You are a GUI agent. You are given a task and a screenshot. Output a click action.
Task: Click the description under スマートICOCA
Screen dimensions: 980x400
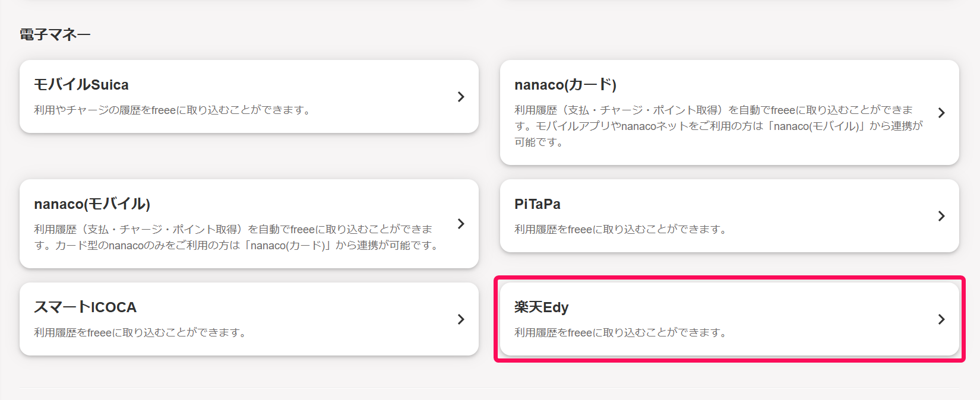(x=141, y=332)
